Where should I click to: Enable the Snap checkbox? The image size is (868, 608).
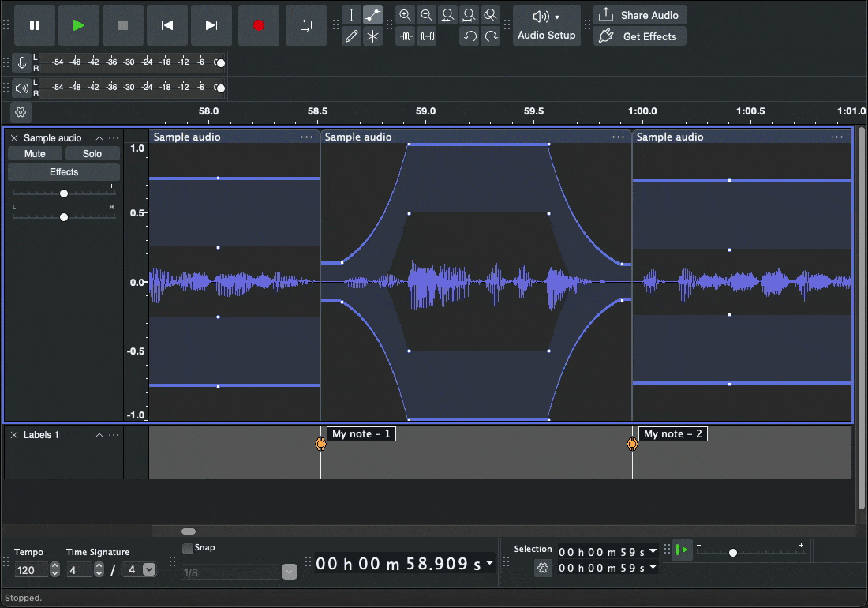[x=188, y=548]
